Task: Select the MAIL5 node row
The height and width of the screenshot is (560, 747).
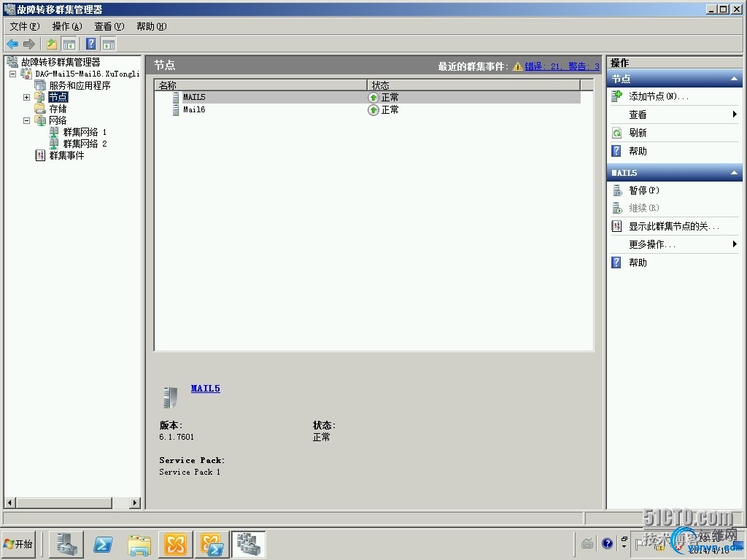Action: click(368, 97)
